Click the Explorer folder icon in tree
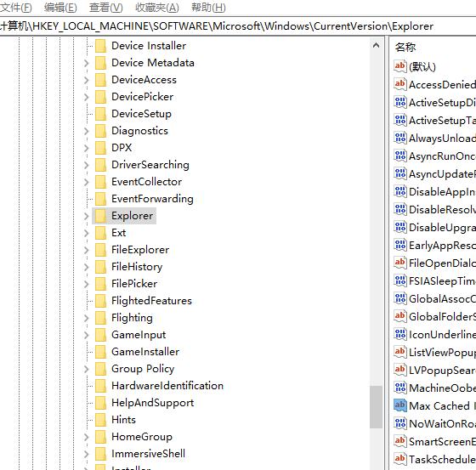 coord(100,216)
